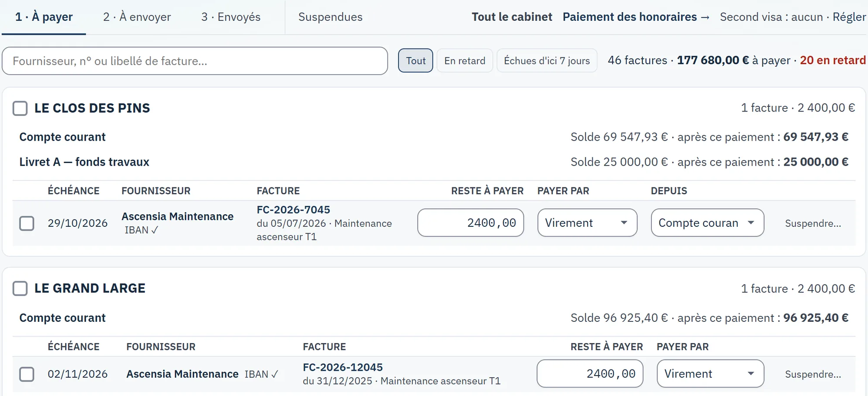Click invoice number FC-2026-12045
Viewport: 868px width, 396px height.
coord(343,367)
